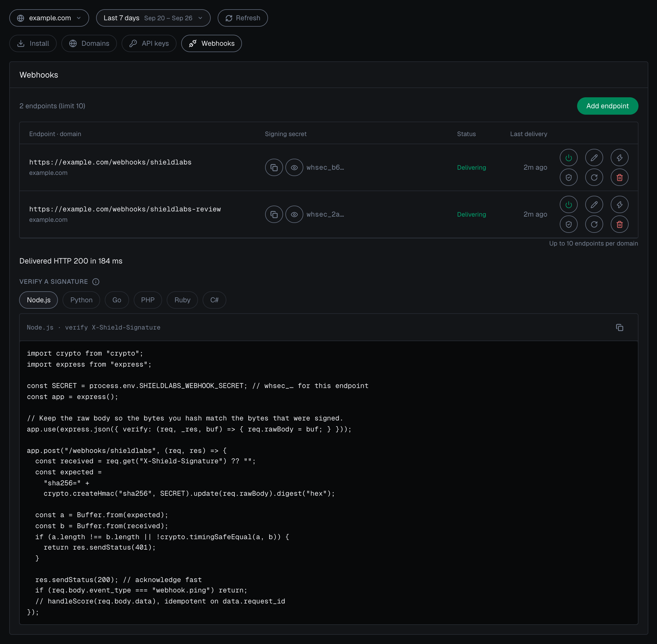Open the Last 7 days date range dropdown

(x=153, y=18)
